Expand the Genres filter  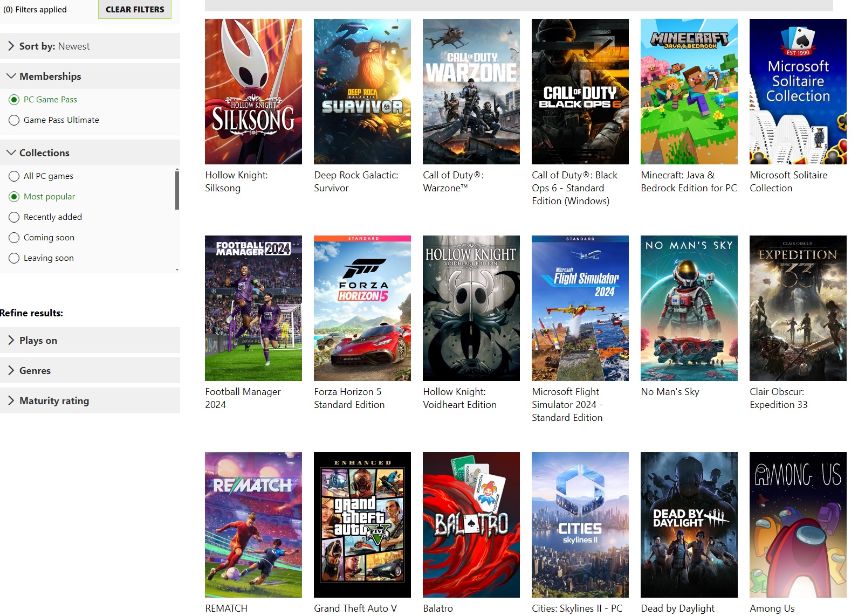(x=90, y=370)
